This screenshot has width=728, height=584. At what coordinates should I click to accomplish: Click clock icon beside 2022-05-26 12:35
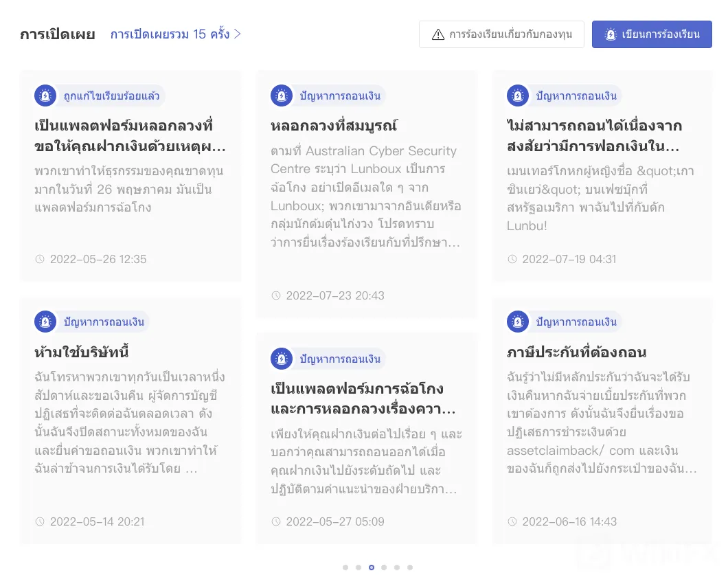tap(40, 259)
